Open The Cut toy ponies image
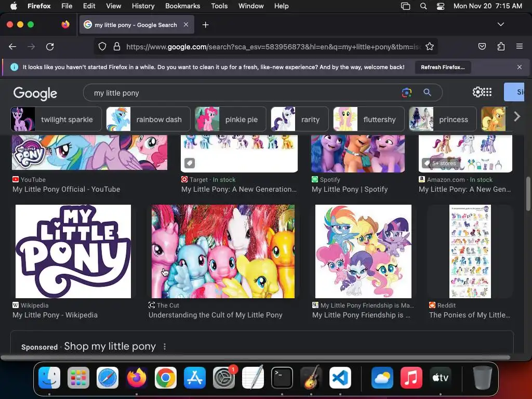This screenshot has width=532, height=399. [223, 251]
